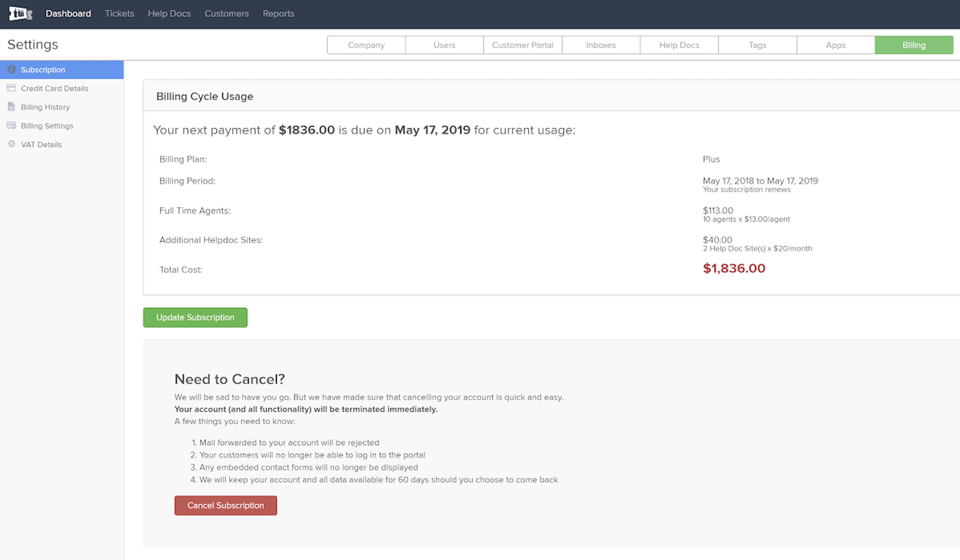Click the Subscription info icon in sidebar
This screenshot has width=960, height=560.
(11, 69)
